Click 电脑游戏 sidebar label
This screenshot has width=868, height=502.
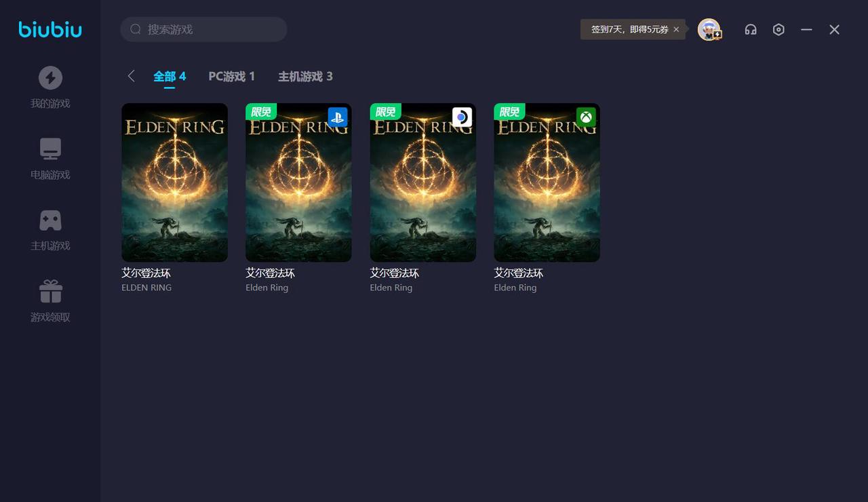point(50,175)
